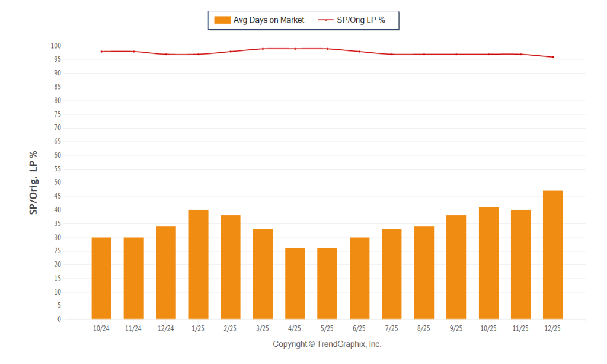The image size is (607, 364).
Task: Click the orange Avg Days on Market legend swatch
Action: (222, 20)
